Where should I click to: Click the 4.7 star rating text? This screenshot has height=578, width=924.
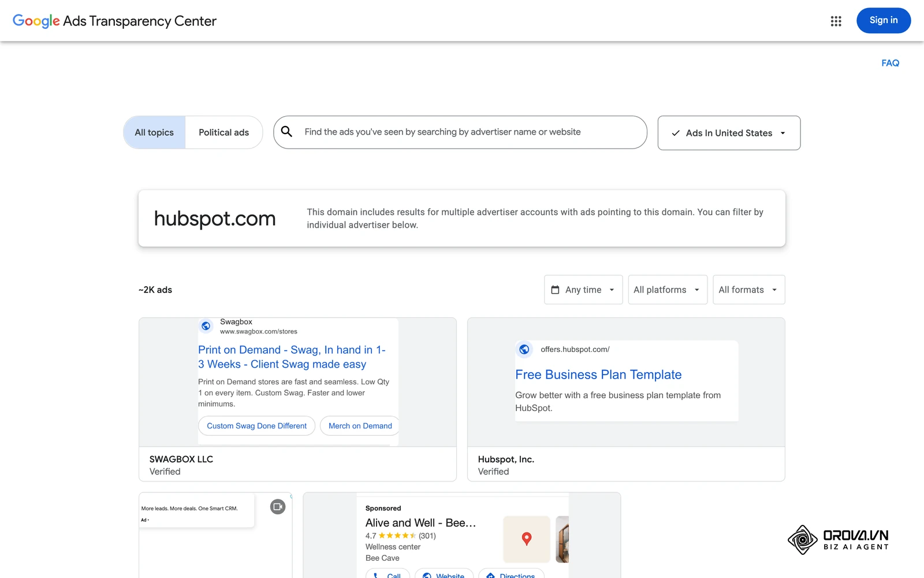point(371,536)
